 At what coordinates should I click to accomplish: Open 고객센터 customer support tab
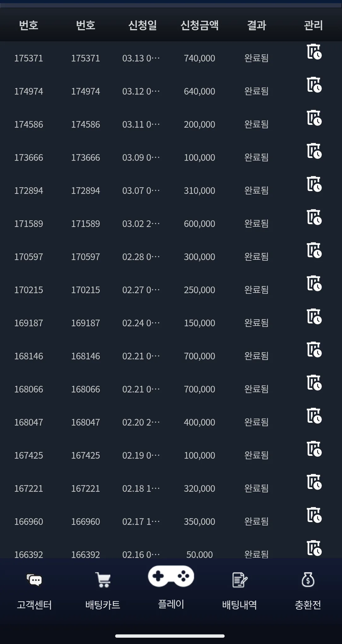point(34,592)
